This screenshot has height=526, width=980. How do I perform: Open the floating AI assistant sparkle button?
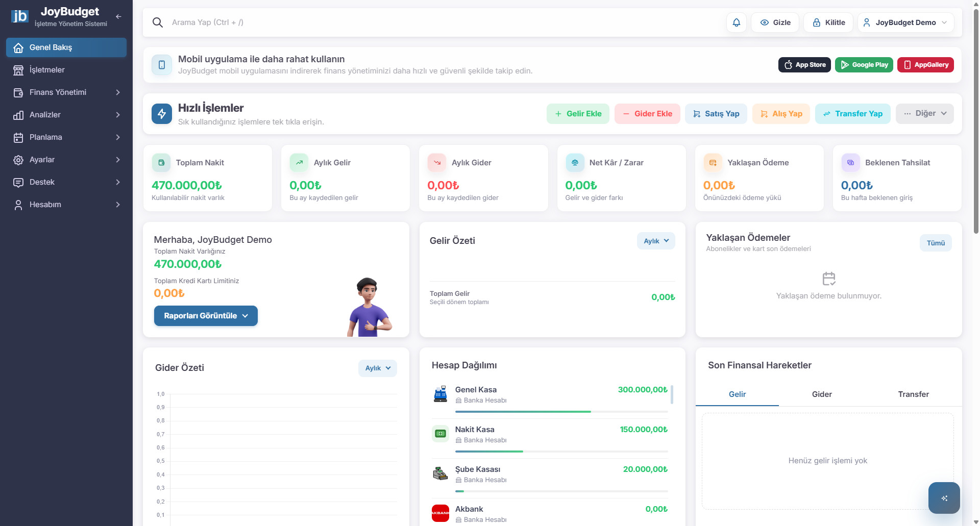pyautogui.click(x=944, y=498)
